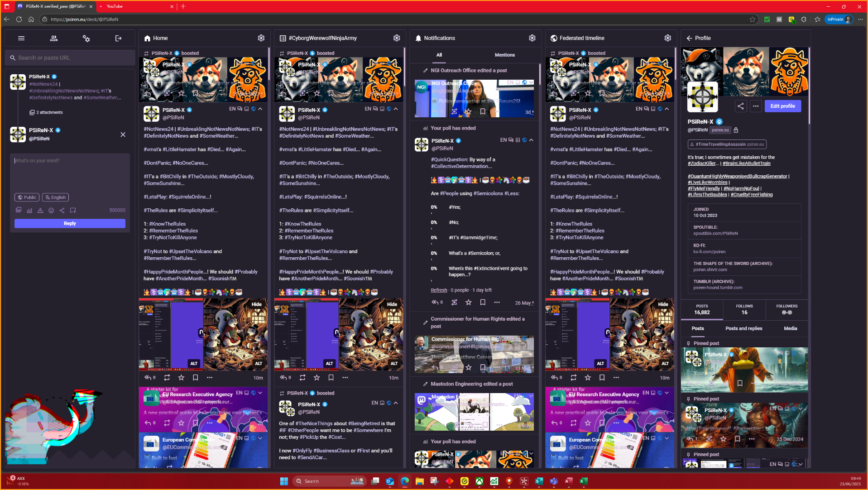Share the profile using share icon
This screenshot has width=868, height=490.
pos(741,106)
